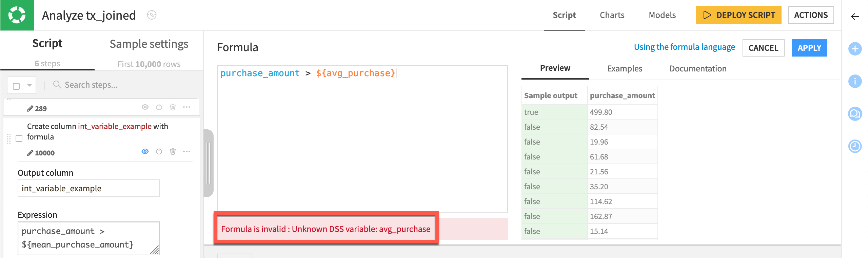868x258 pixels.
Task: Click the Expression box resize grip
Action: tap(155, 250)
